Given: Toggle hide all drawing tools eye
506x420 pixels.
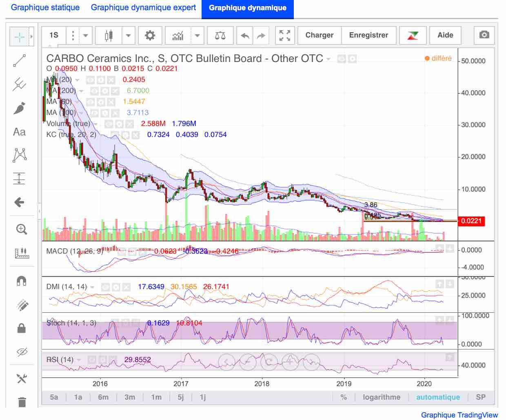Looking at the screenshot, I should coord(22,351).
